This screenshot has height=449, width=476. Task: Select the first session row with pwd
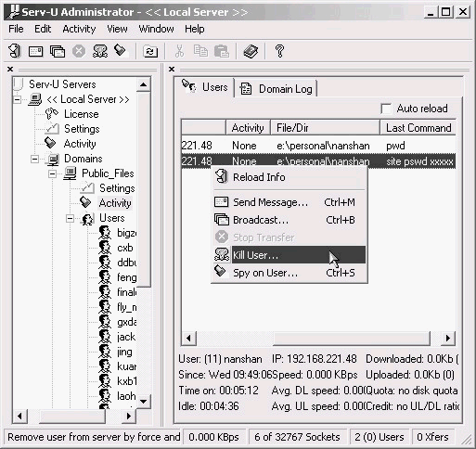[318, 146]
